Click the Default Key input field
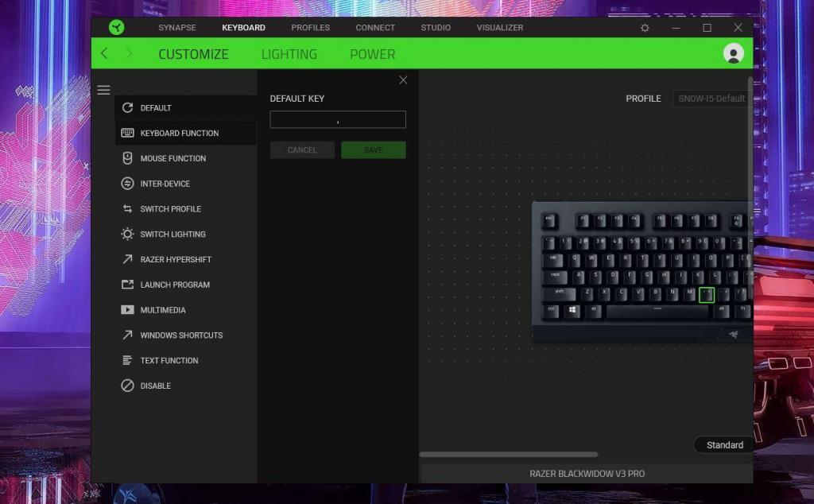Screen dimensions: 814x504 [x=338, y=120]
